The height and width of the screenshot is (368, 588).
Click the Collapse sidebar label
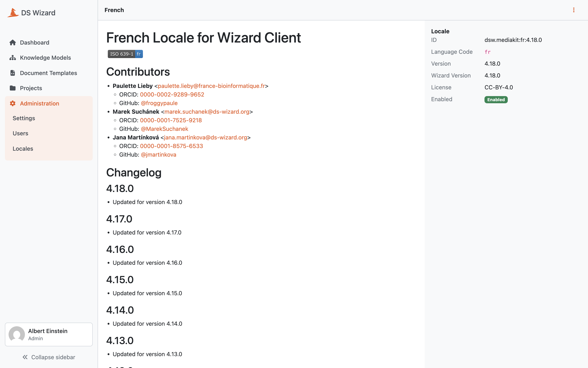(x=53, y=357)
